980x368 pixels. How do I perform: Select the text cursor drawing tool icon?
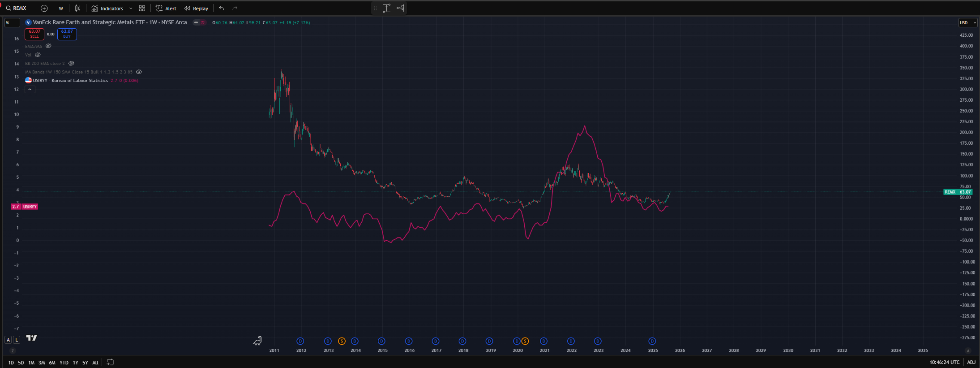(x=387, y=8)
